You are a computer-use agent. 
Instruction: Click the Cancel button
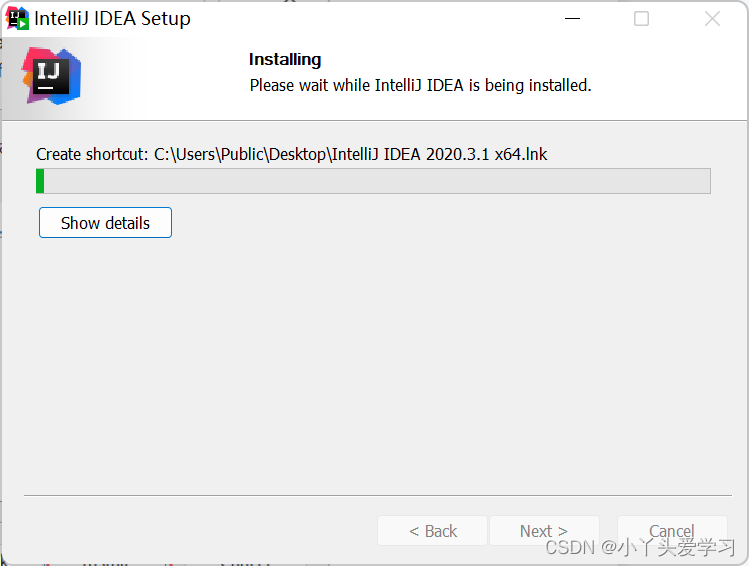[672, 531]
